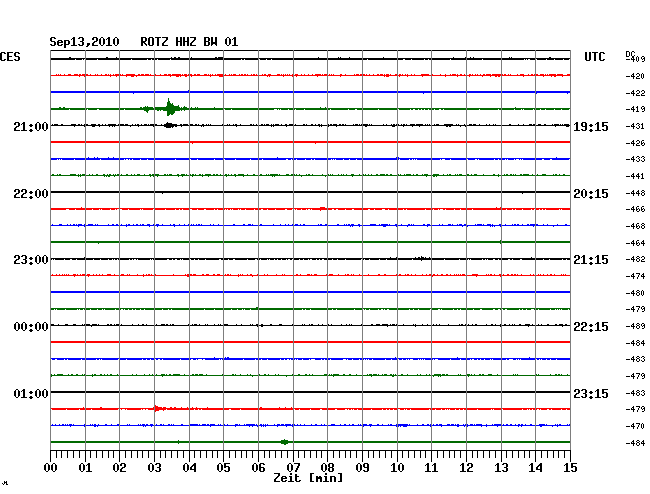Image resolution: width=650 pixels, height=494 pixels.
Task: Click the 01:00 local time label
Action: coord(31,393)
